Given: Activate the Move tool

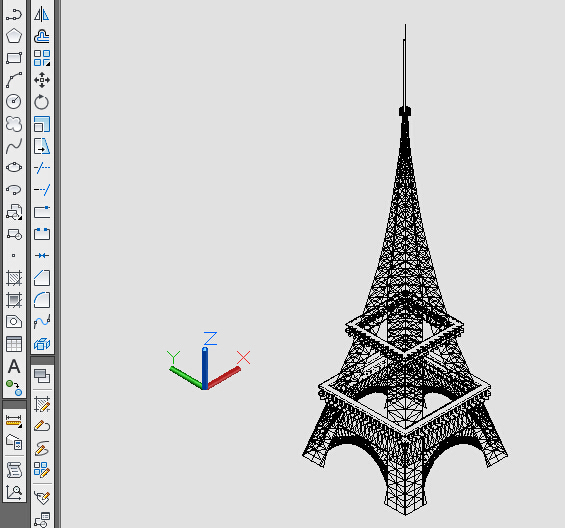Looking at the screenshot, I should (x=42, y=80).
